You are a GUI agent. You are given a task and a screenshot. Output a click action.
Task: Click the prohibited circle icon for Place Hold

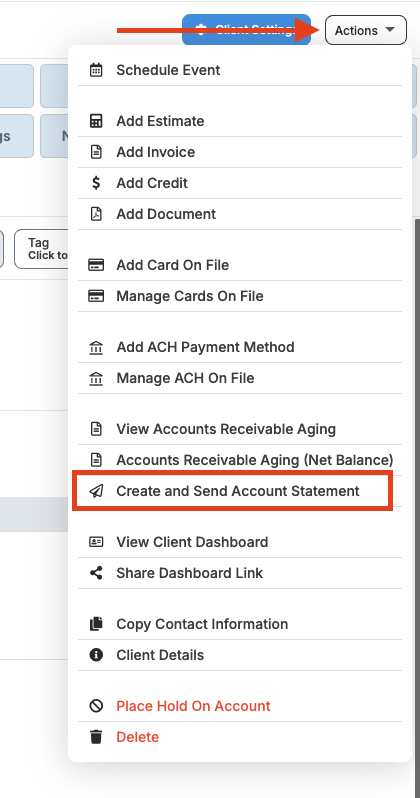pos(96,706)
